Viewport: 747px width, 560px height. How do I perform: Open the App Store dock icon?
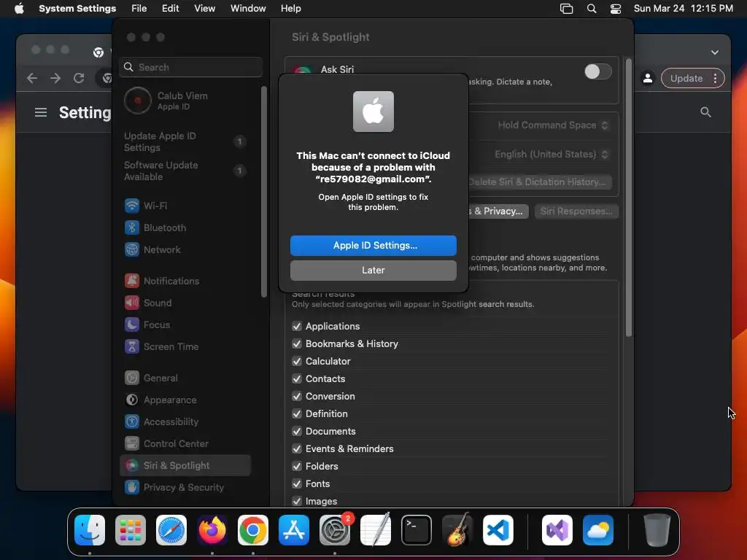tap(294, 530)
